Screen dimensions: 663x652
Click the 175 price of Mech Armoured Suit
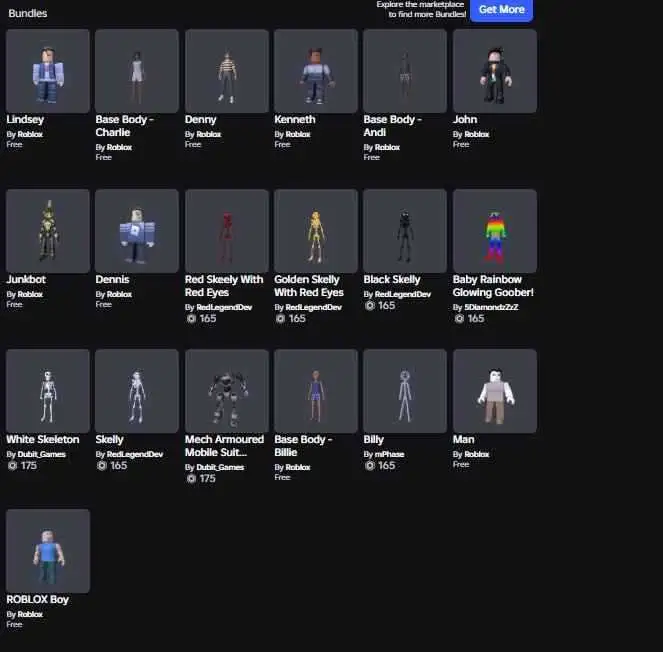pos(207,479)
